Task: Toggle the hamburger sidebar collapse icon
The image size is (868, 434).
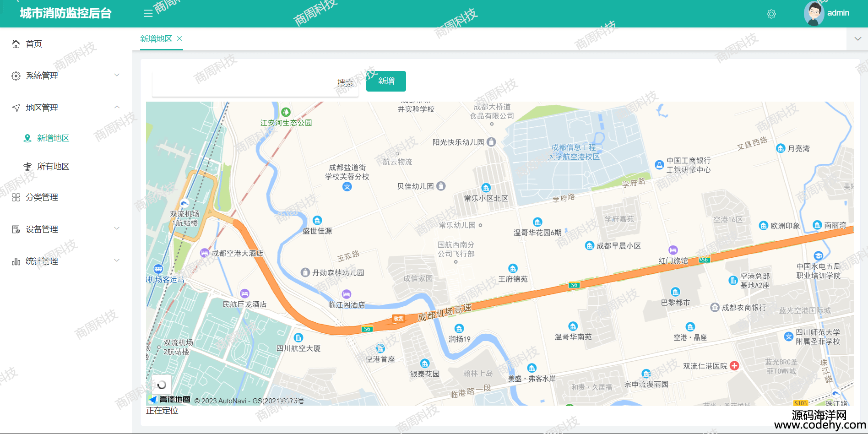Action: point(148,14)
